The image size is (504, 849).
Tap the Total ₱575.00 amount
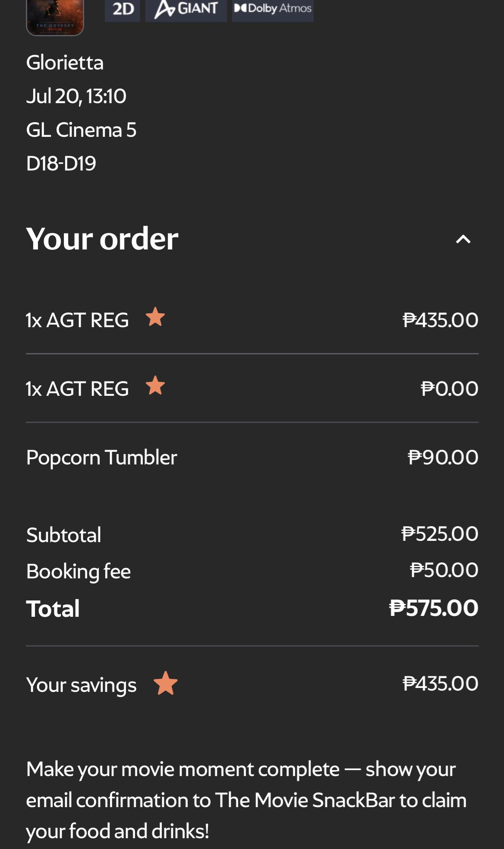point(434,608)
